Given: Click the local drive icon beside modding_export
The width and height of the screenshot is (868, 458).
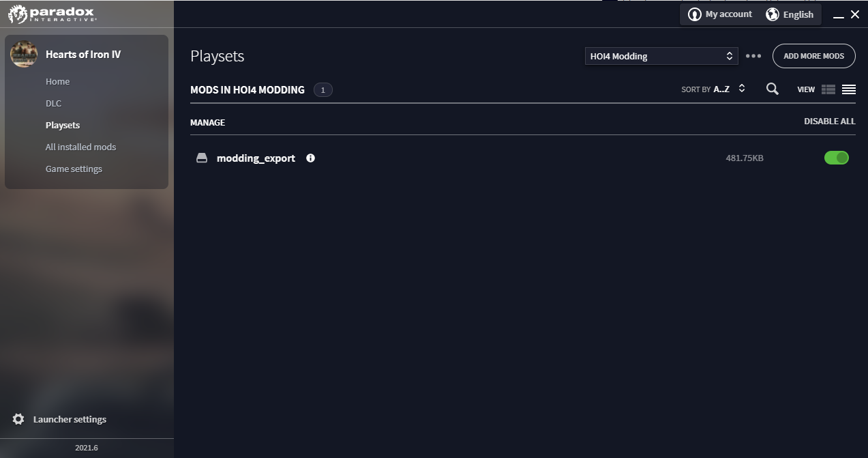Looking at the screenshot, I should click(202, 158).
